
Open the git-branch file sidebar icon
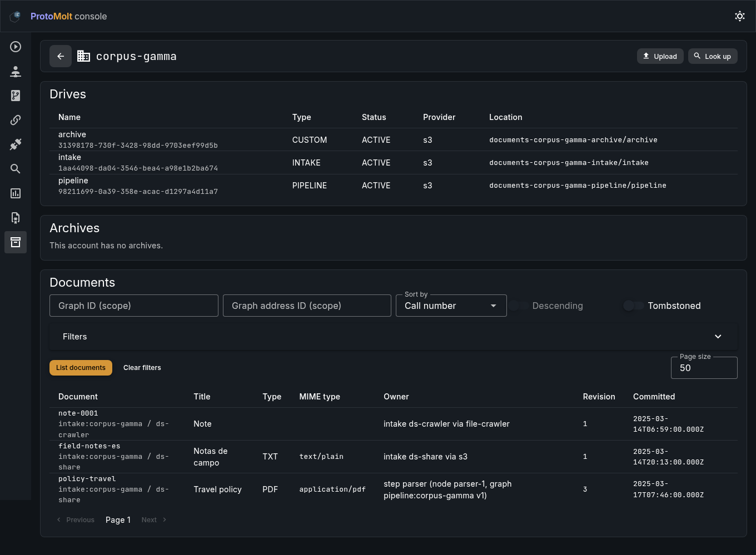click(x=16, y=96)
